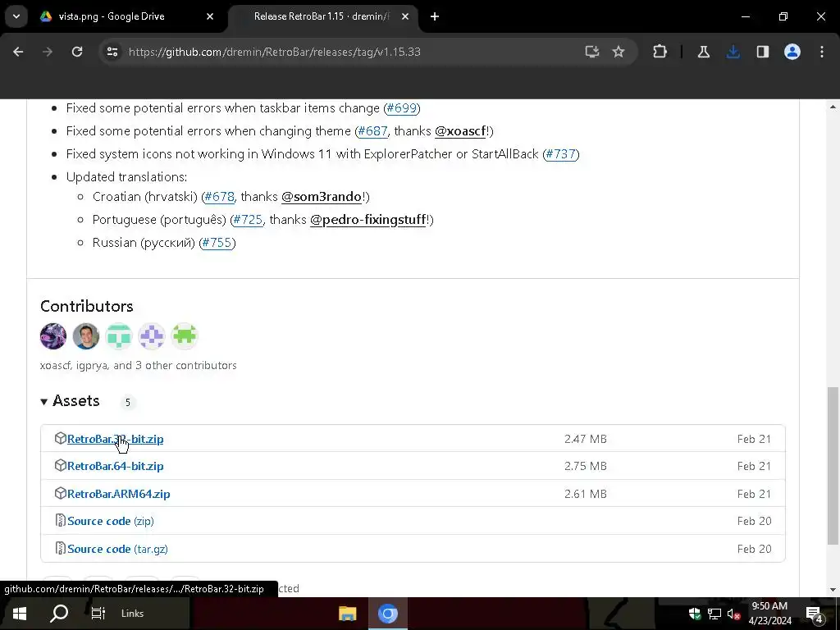Click zip file icon beside Source code (zip)
The image size is (840, 630).
pyautogui.click(x=61, y=521)
